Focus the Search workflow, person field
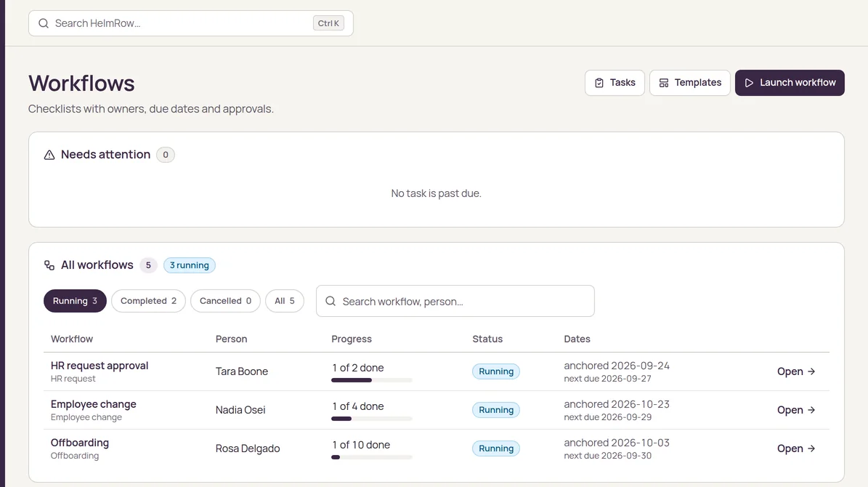868x487 pixels. click(x=455, y=301)
